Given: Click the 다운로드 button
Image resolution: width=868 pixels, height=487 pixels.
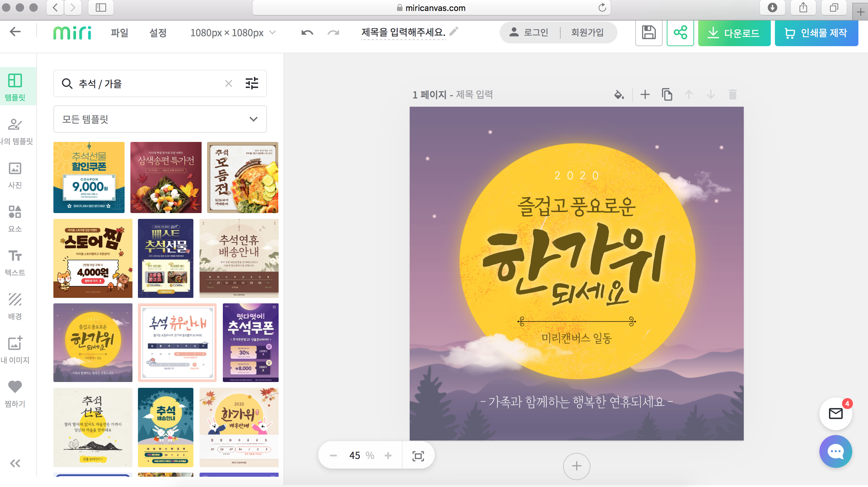Looking at the screenshot, I should coord(734,33).
